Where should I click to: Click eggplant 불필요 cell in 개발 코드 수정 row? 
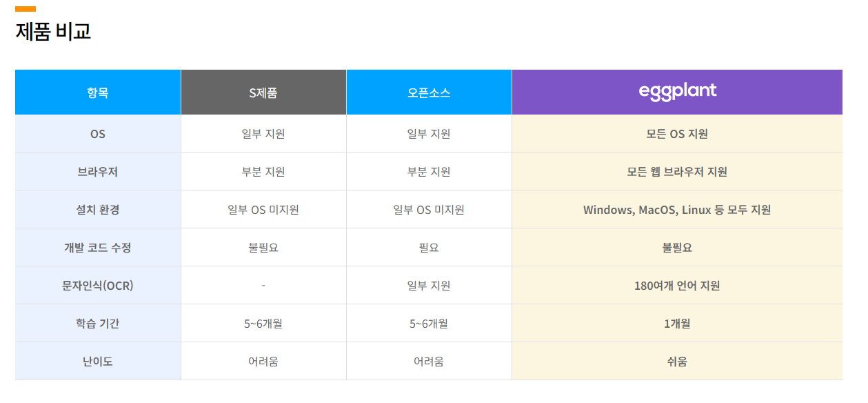[x=677, y=248]
